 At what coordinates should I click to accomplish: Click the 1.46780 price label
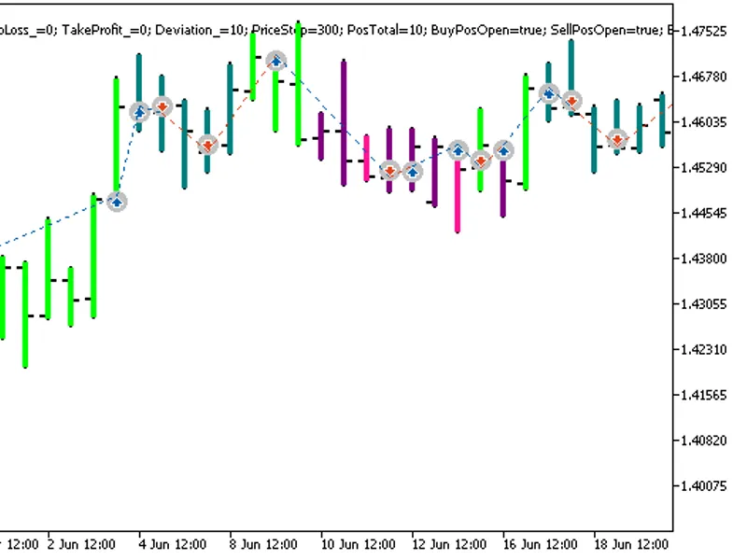point(704,77)
